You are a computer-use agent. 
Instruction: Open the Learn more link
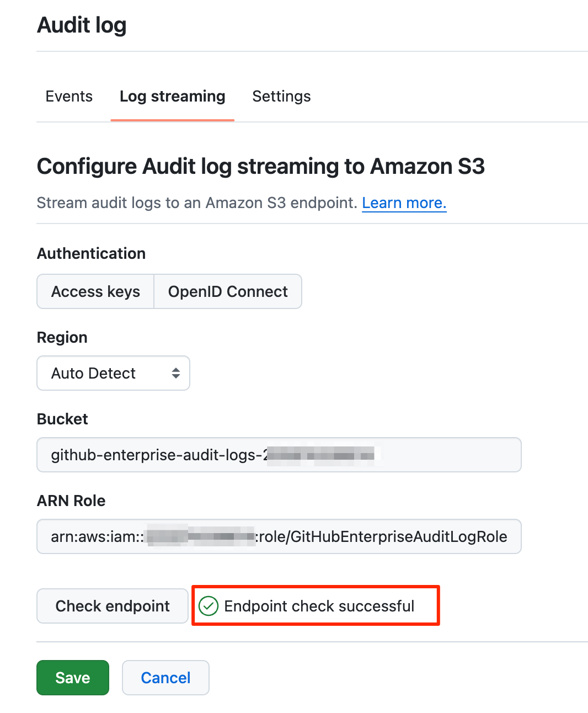click(x=404, y=203)
